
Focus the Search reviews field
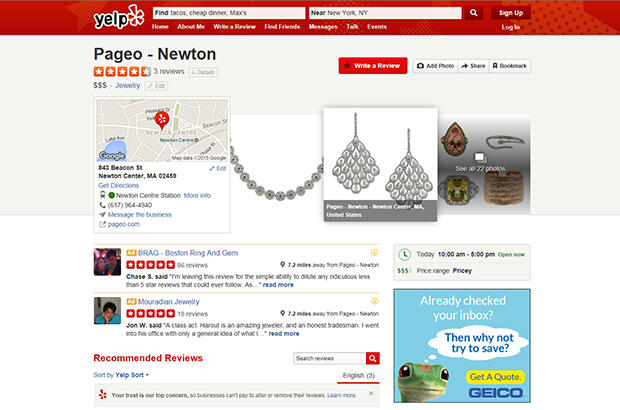click(x=329, y=358)
